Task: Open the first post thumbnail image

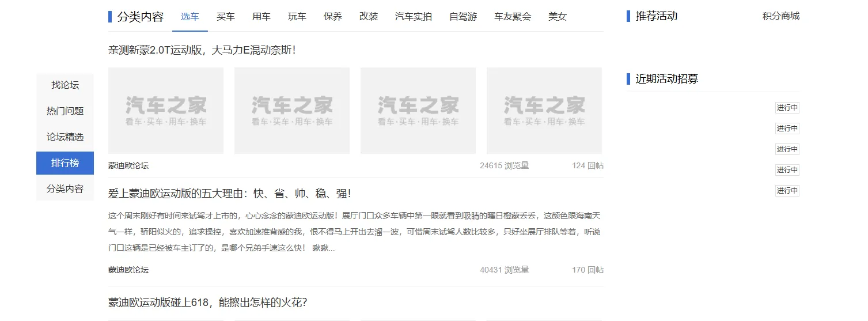Action: pyautogui.click(x=166, y=111)
